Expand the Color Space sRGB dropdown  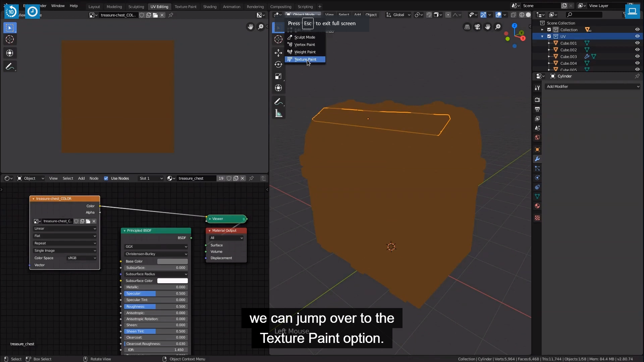pyautogui.click(x=82, y=258)
